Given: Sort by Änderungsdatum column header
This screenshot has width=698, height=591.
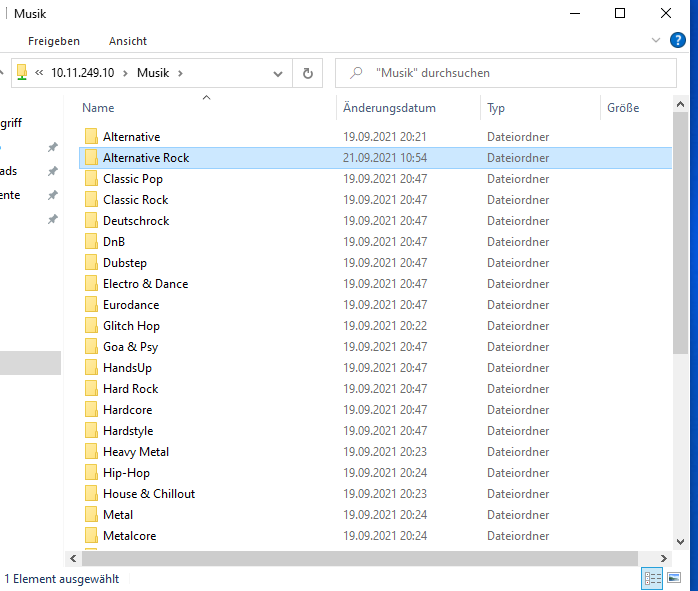Looking at the screenshot, I should pos(390,108).
